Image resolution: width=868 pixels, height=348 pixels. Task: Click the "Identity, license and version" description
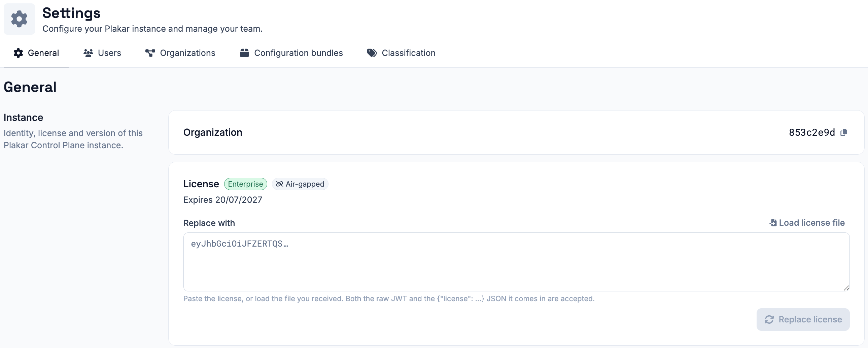point(73,139)
